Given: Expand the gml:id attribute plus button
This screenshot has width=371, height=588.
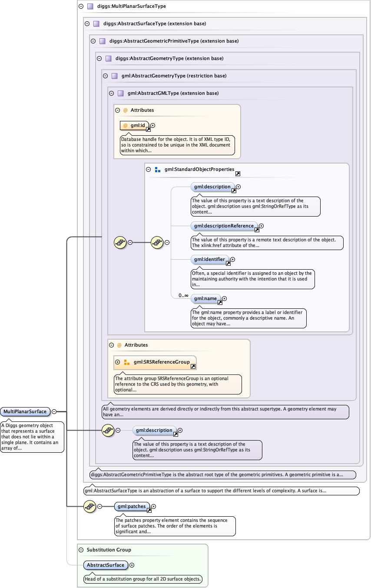Looking at the screenshot, I should tap(152, 125).
